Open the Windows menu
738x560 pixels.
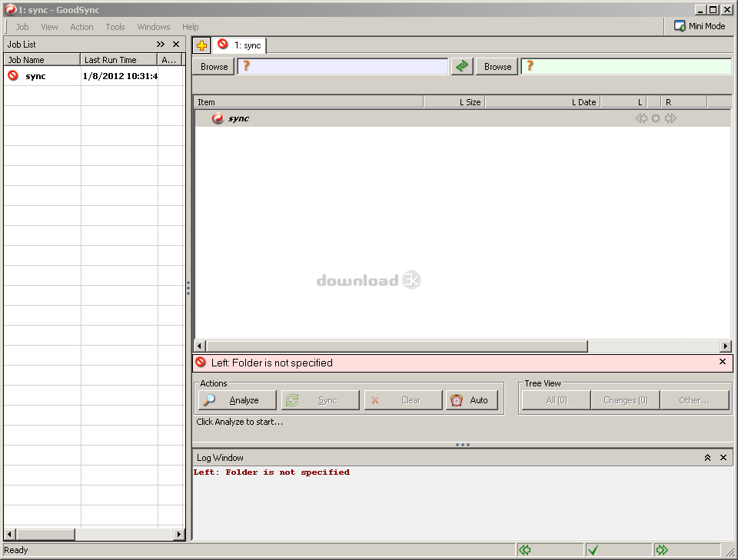(x=154, y=27)
